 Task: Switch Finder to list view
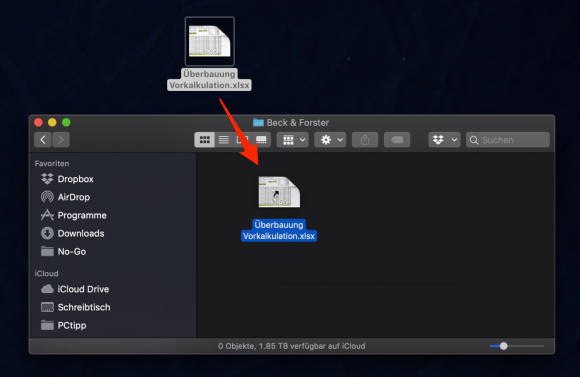pos(224,140)
